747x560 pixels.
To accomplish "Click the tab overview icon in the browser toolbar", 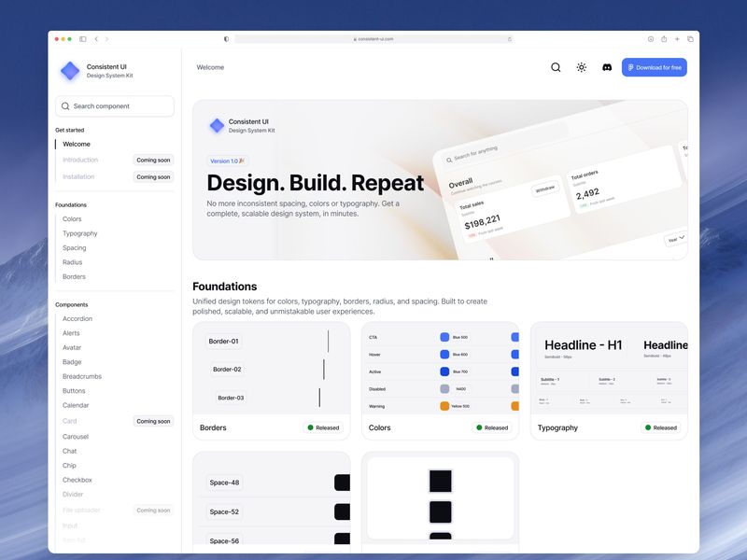I will [690, 39].
